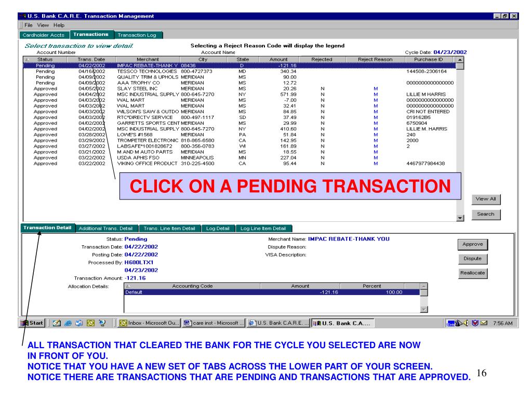Click the View All button

486,199
